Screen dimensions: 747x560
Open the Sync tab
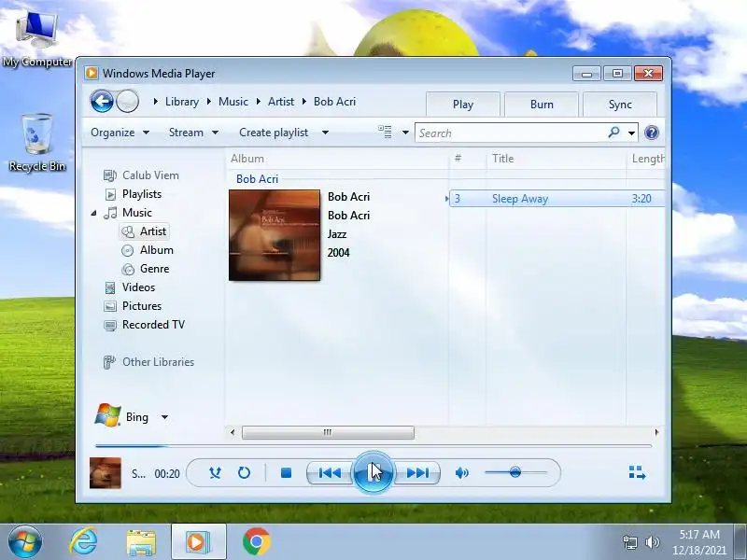[620, 105]
